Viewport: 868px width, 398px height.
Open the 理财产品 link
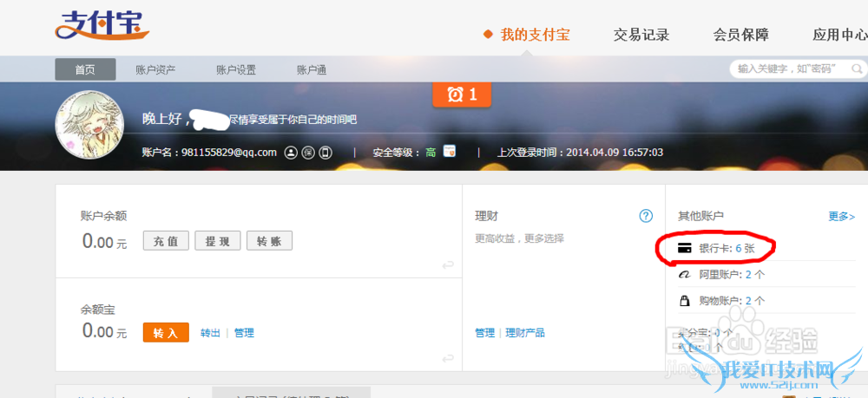tap(525, 333)
